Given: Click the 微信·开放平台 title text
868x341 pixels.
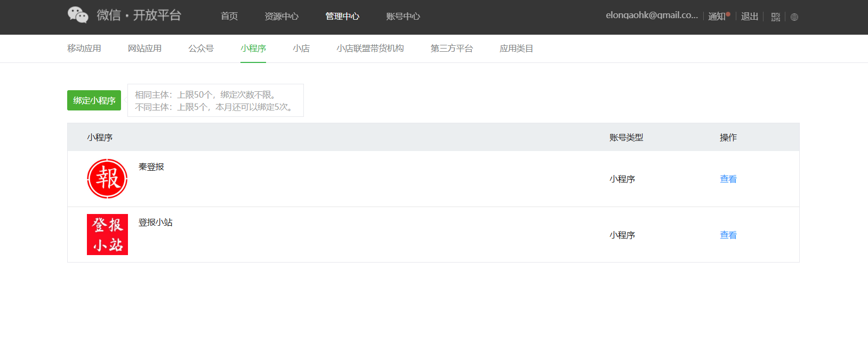Looking at the screenshot, I should coord(139,15).
